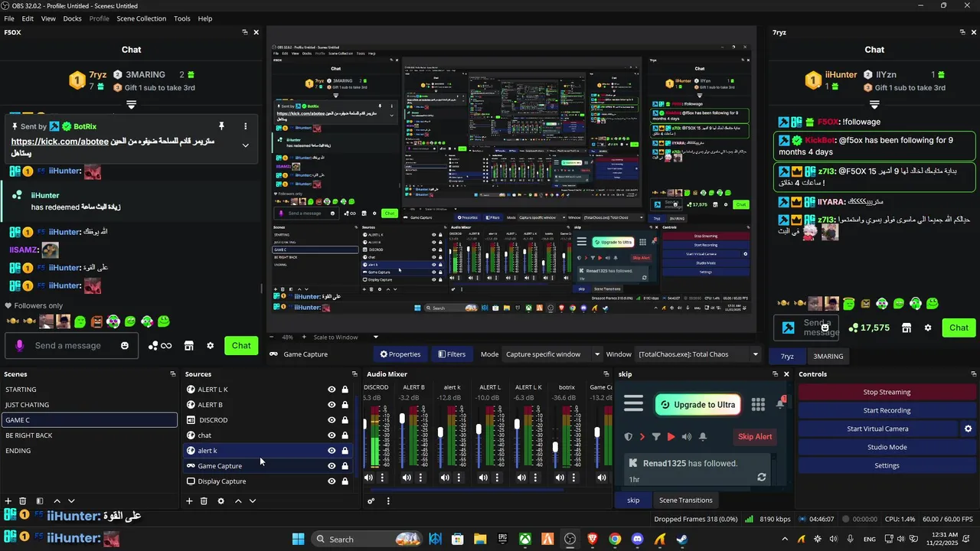
Task: Unlock the alert k source
Action: pos(345,451)
